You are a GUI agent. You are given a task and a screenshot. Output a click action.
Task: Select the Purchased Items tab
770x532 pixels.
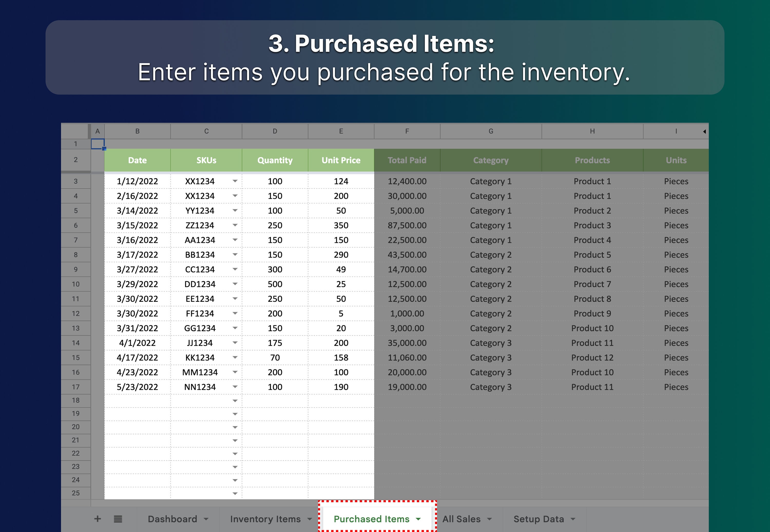pos(372,519)
